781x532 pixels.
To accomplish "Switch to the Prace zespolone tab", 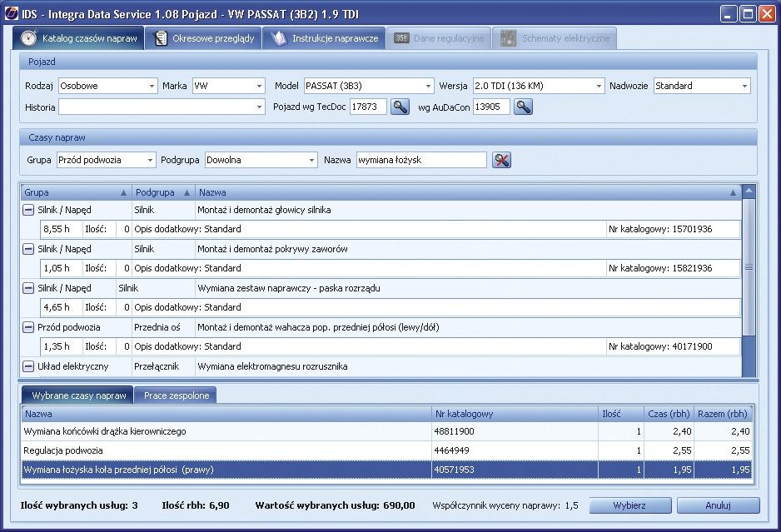I will (x=176, y=395).
